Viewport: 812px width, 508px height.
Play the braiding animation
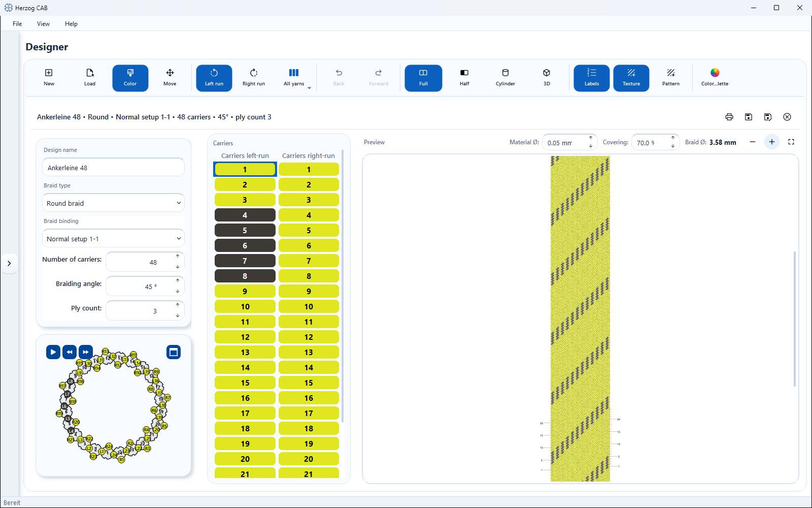pyautogui.click(x=53, y=352)
